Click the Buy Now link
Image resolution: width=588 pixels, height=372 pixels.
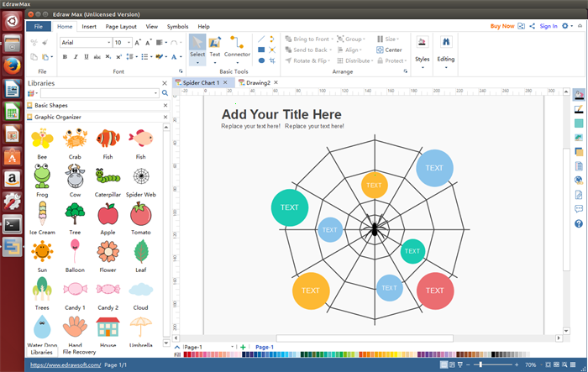tap(502, 26)
